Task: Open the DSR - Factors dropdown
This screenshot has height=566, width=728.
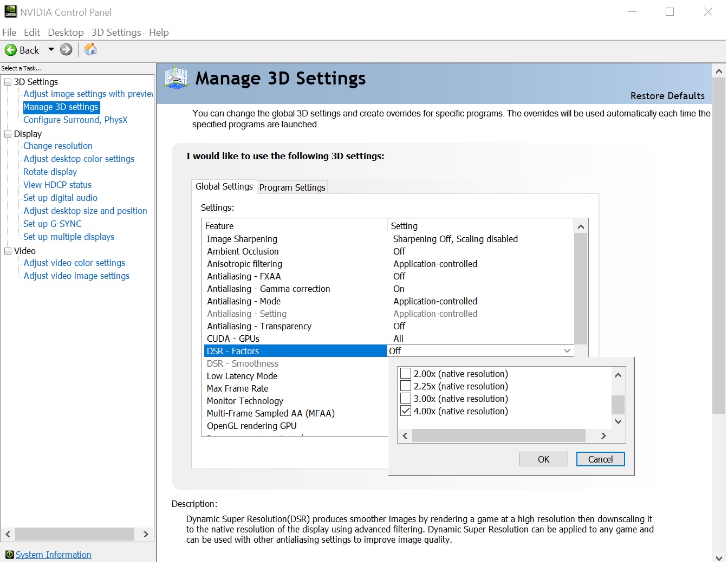Action: pyautogui.click(x=567, y=351)
